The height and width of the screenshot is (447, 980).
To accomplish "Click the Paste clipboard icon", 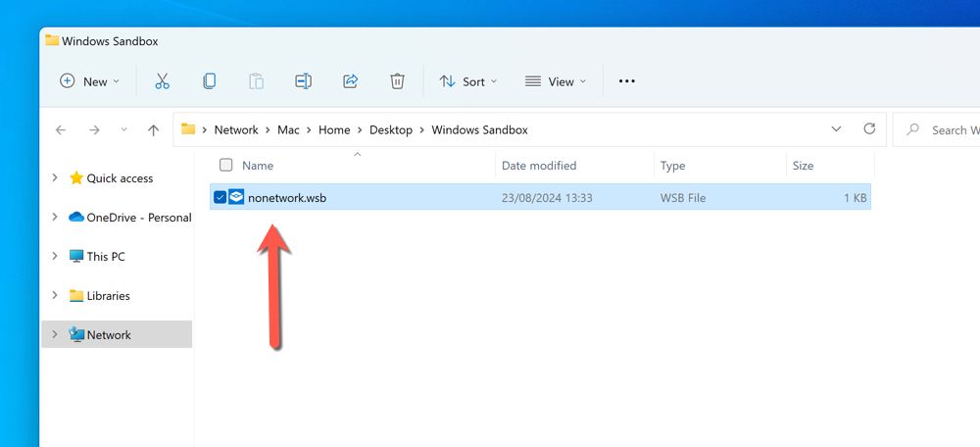I will click(x=256, y=81).
